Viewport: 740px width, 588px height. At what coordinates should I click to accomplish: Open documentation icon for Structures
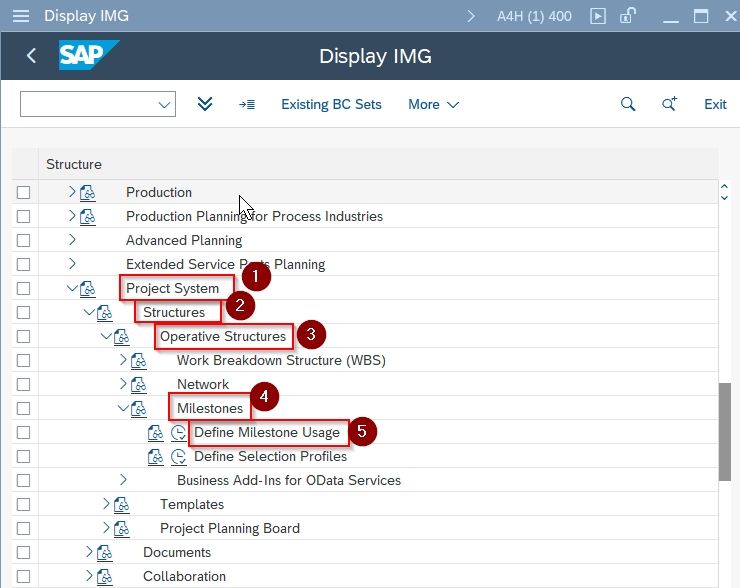pyautogui.click(x=105, y=312)
